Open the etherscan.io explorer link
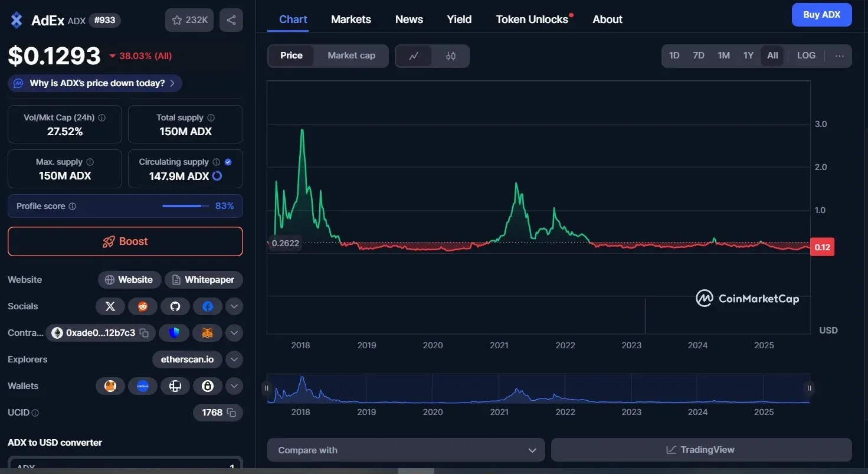 (x=187, y=359)
